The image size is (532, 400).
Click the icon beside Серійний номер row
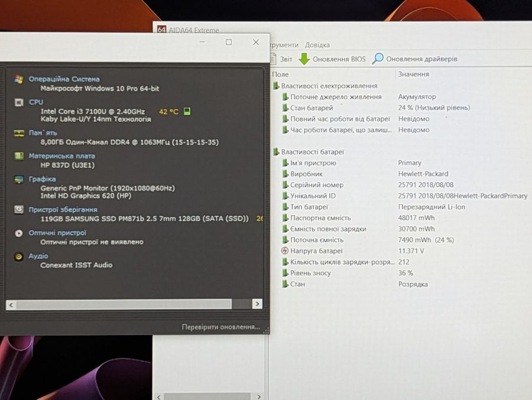286,185
